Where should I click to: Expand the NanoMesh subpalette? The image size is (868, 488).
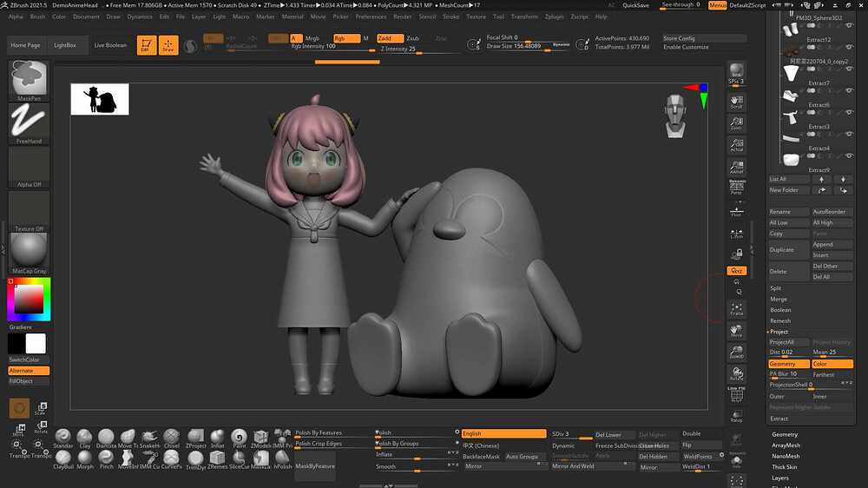[786, 456]
